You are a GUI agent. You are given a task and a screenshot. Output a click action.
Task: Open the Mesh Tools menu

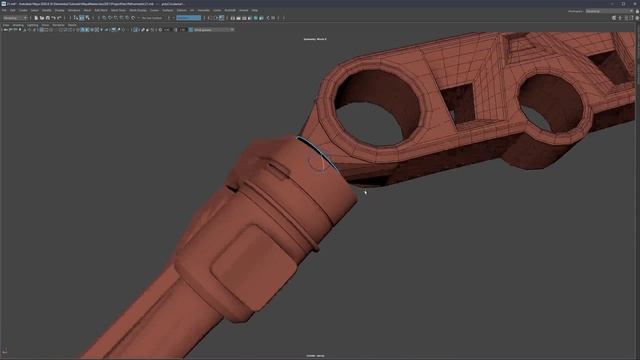(118, 10)
